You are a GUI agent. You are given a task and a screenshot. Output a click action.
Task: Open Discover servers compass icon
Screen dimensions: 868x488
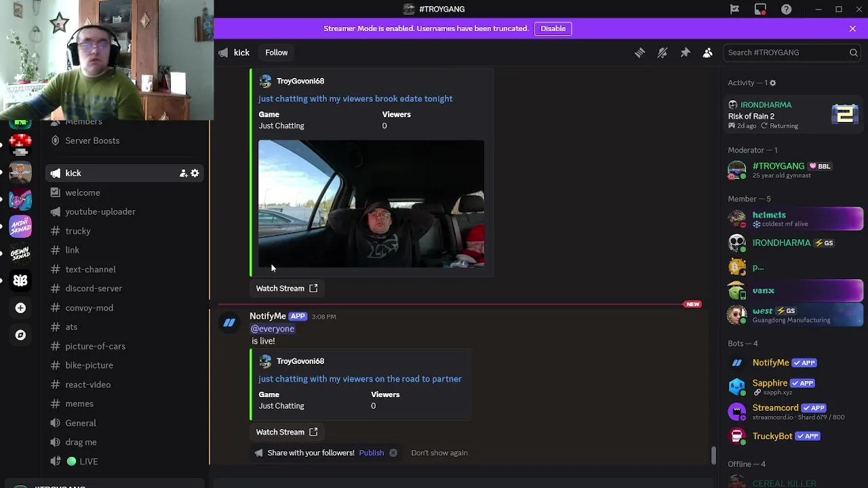click(x=20, y=335)
